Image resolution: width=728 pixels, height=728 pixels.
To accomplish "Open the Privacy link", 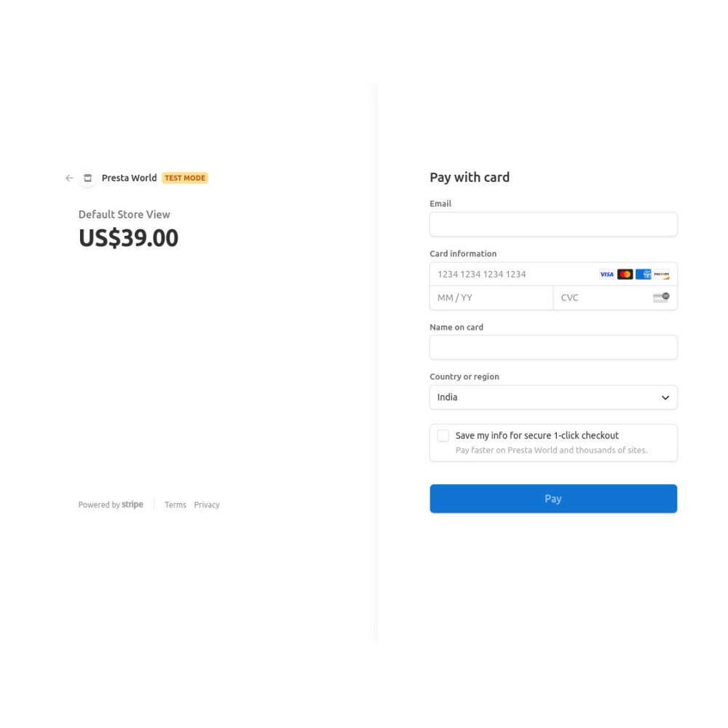I will tap(207, 505).
